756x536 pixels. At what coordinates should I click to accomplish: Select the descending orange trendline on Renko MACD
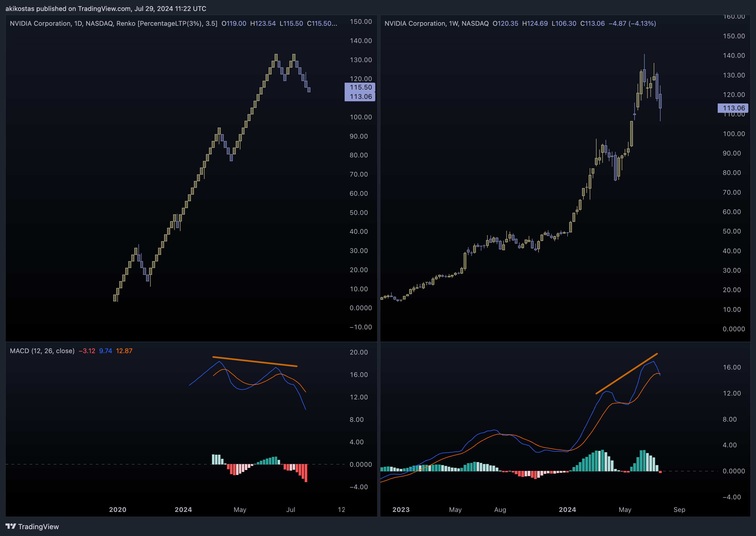[x=255, y=361]
